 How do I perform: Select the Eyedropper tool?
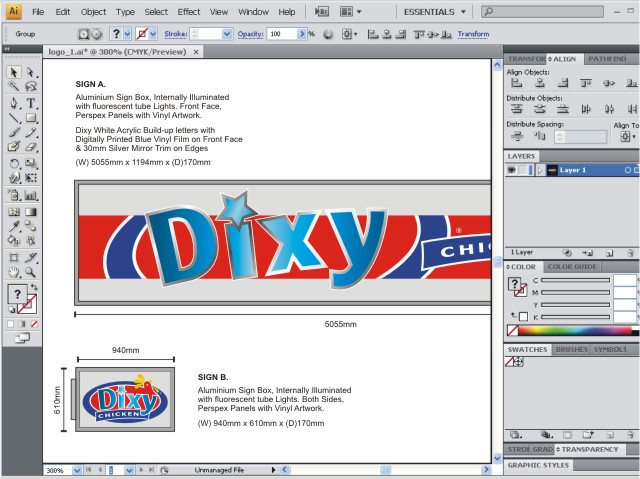click(x=13, y=226)
